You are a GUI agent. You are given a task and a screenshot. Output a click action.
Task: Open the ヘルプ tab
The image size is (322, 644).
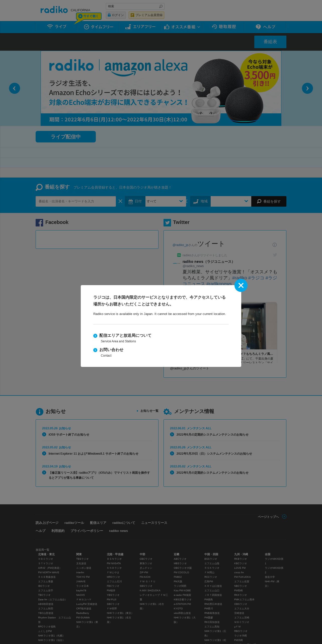click(x=265, y=27)
